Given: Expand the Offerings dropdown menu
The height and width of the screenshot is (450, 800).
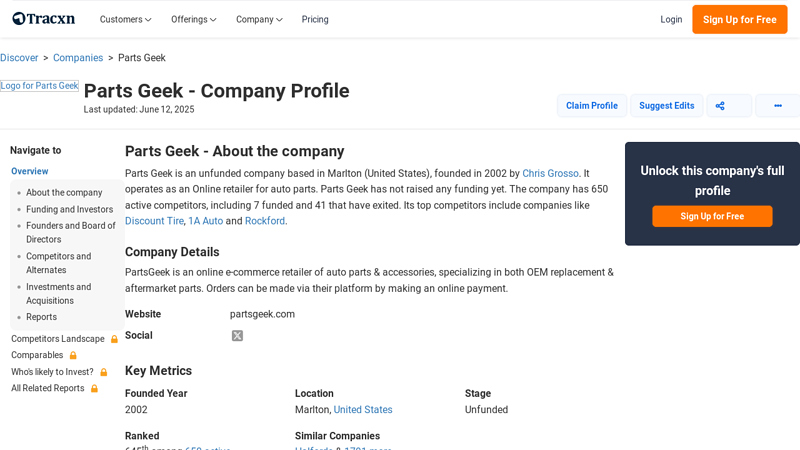Looking at the screenshot, I should pos(193,19).
